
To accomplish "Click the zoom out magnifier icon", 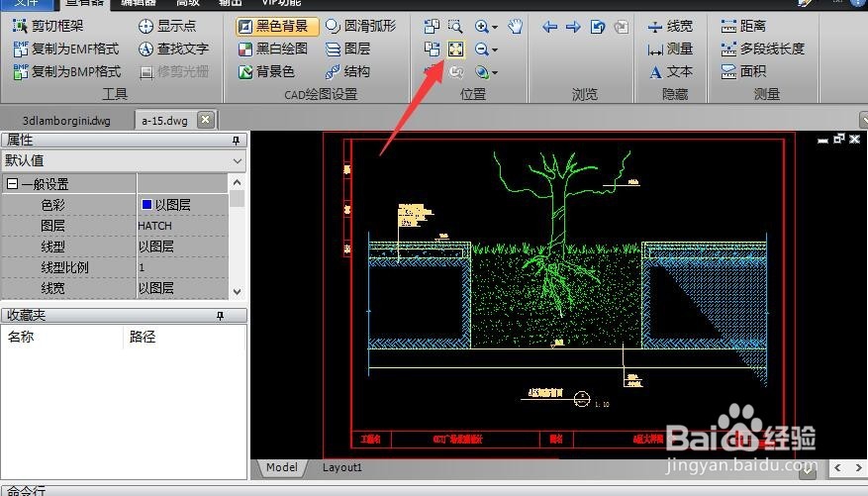I will click(481, 50).
